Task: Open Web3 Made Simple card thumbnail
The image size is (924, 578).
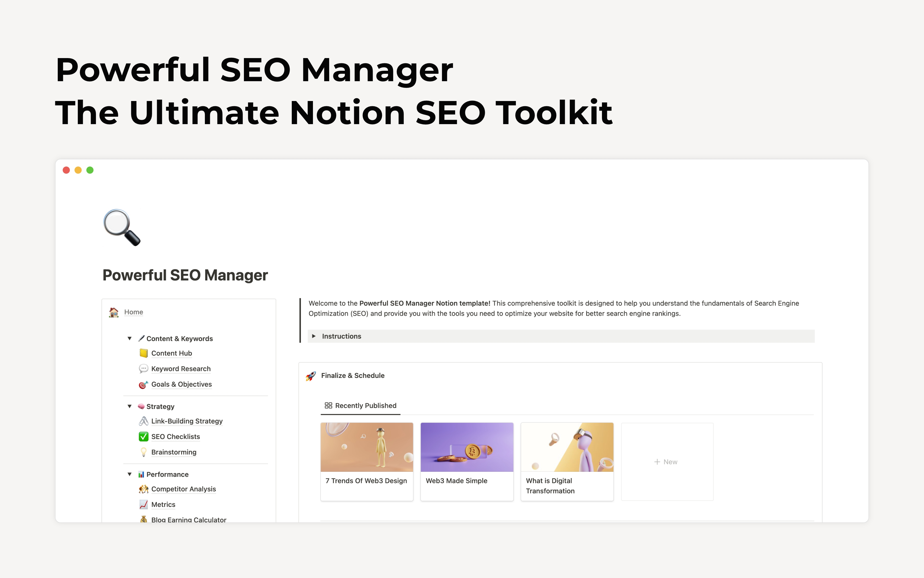Action: click(x=467, y=447)
